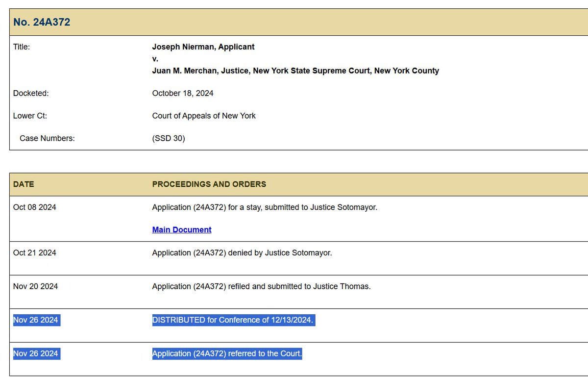Click the Lower Ct: label

[30, 116]
